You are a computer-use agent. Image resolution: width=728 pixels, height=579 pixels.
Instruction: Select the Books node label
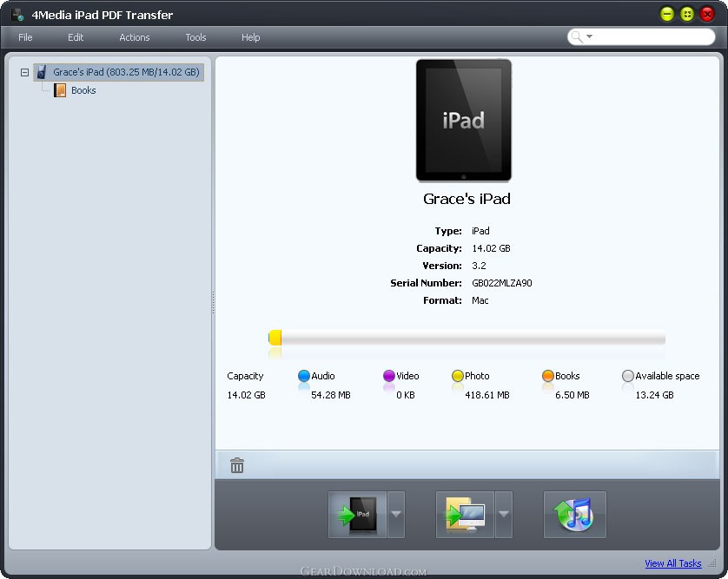[x=83, y=90]
